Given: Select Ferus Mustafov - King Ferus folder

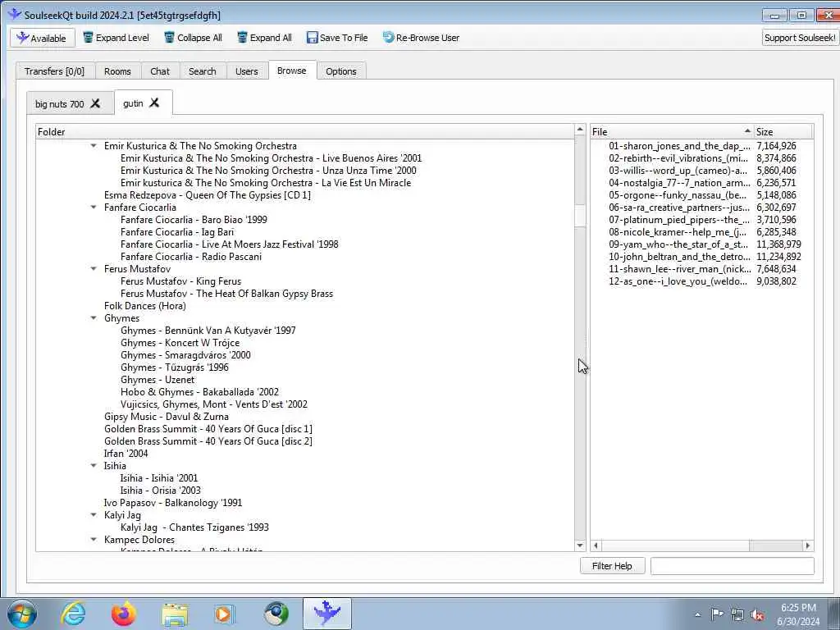Looking at the screenshot, I should tap(181, 281).
